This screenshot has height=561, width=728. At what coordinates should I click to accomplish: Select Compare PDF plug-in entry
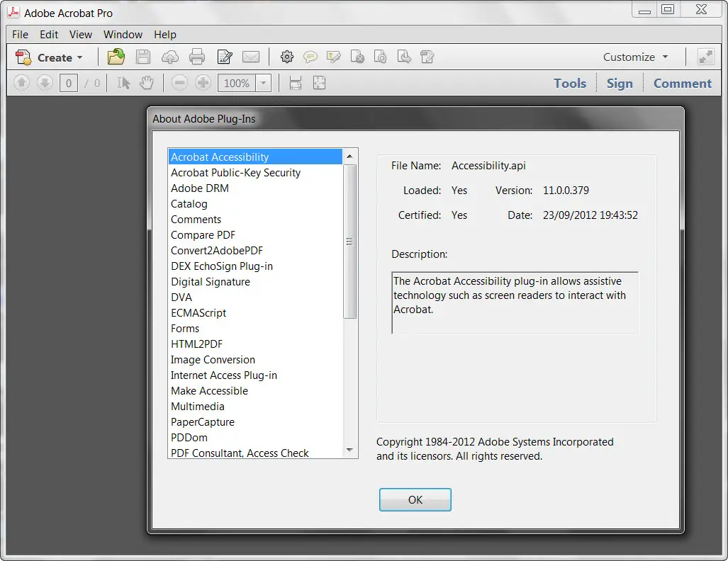pos(255,234)
